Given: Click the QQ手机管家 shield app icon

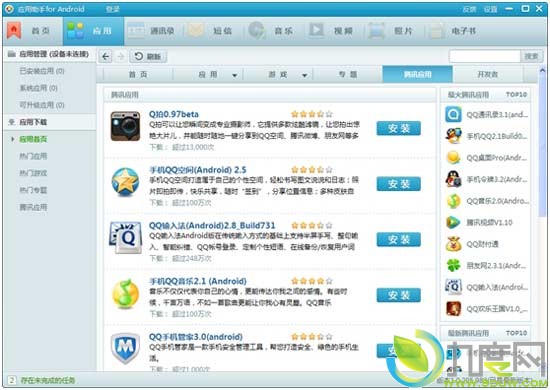Looking at the screenshot, I should [125, 348].
